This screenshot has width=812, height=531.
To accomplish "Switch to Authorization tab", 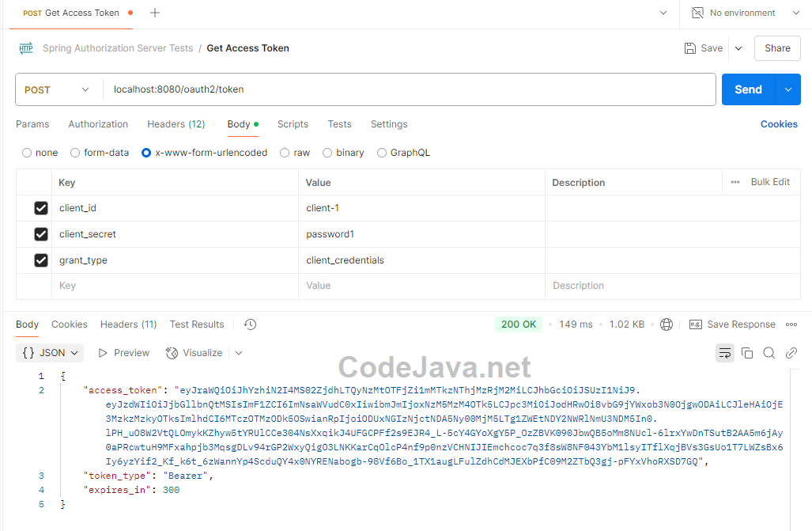I will (98, 124).
